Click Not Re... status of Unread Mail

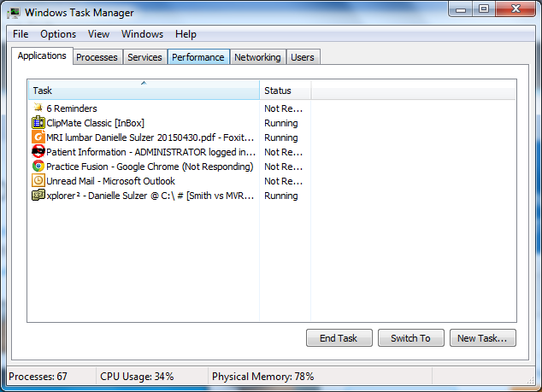point(284,181)
